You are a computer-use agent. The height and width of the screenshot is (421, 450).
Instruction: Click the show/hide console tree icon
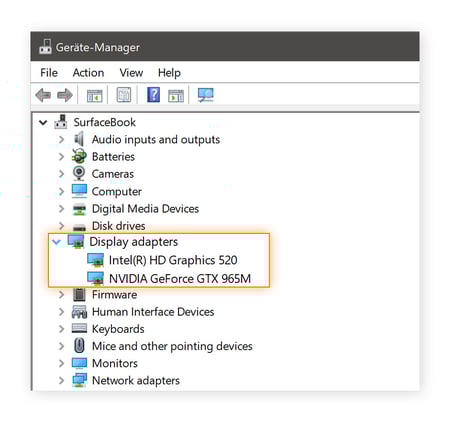(x=95, y=96)
